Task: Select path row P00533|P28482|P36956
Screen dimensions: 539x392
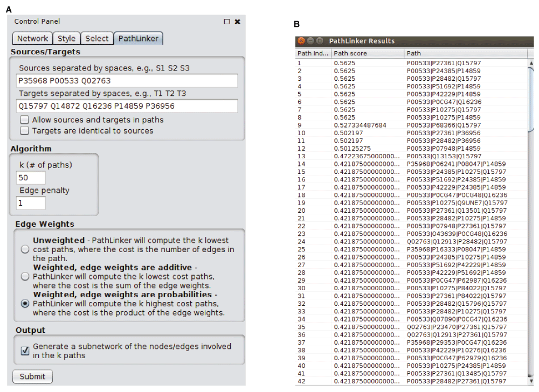Action: click(411, 141)
